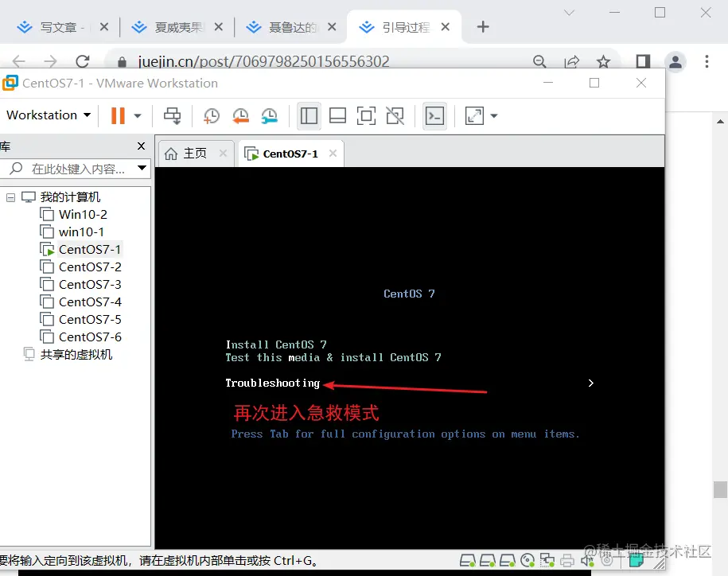Go back in the browser
The image size is (728, 576).
(18, 61)
